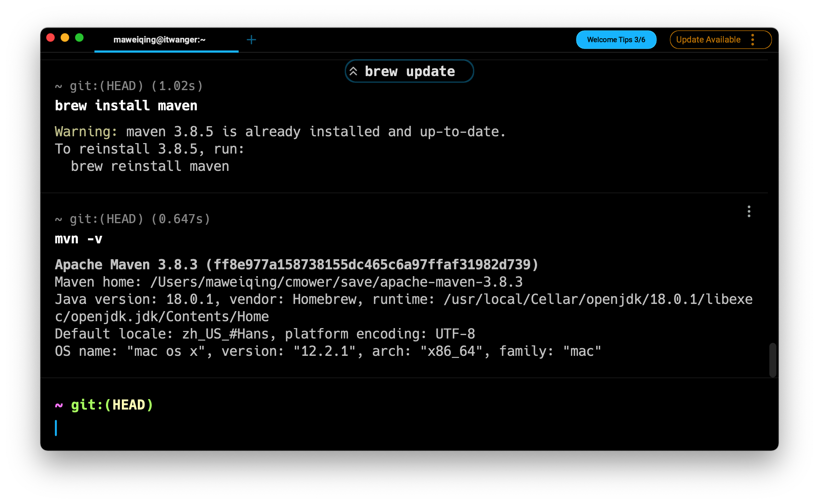Select the brew install maven command line
This screenshot has height=504, width=819.
coord(126,106)
